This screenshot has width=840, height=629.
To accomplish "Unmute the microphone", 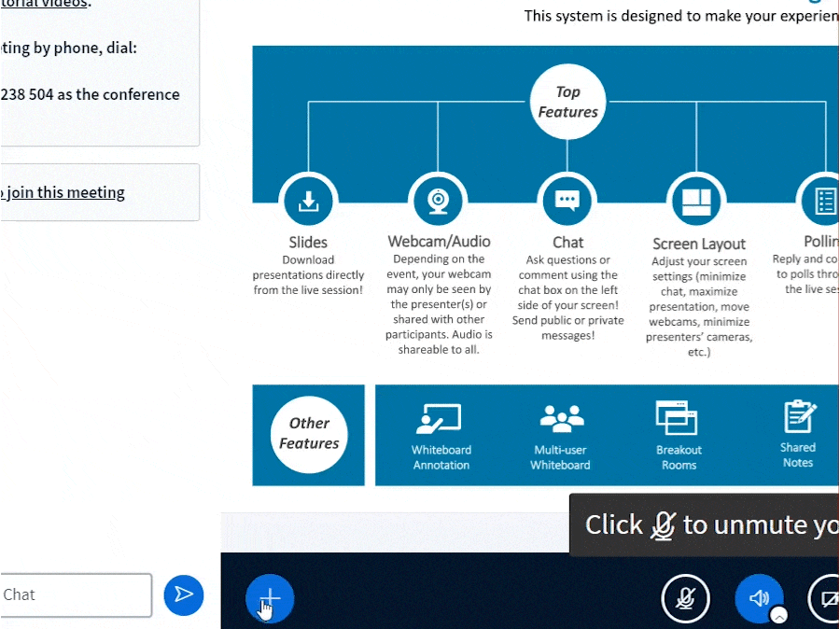I will [x=685, y=598].
